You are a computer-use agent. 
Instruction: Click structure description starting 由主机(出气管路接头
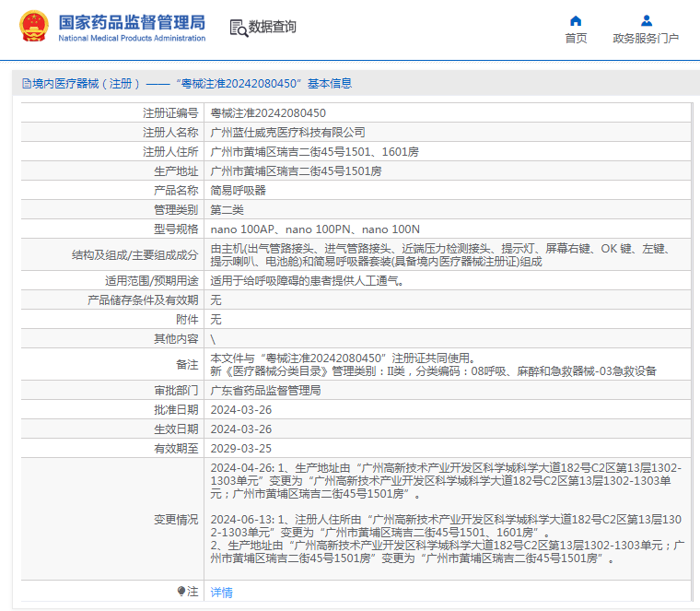click(x=440, y=255)
